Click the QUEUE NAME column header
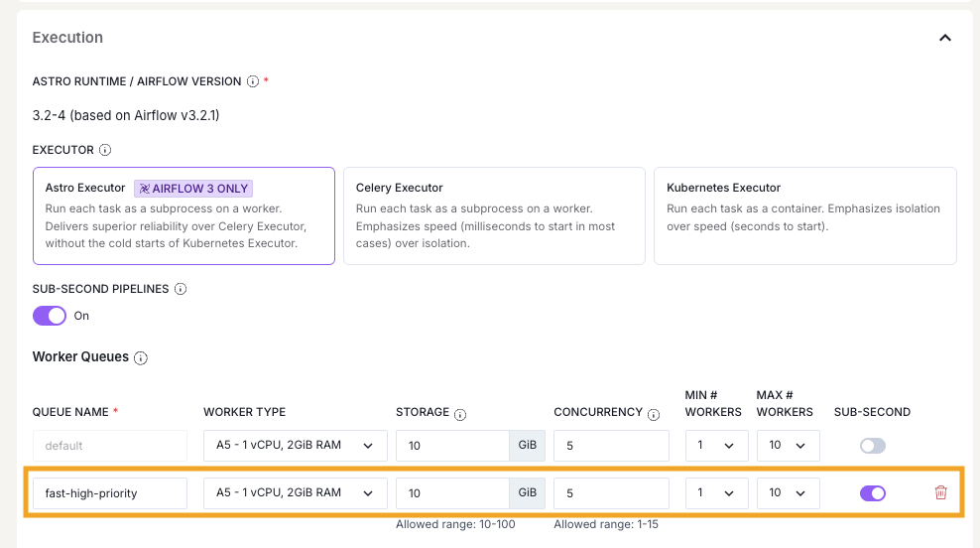The height and width of the screenshot is (548, 980). [x=70, y=412]
